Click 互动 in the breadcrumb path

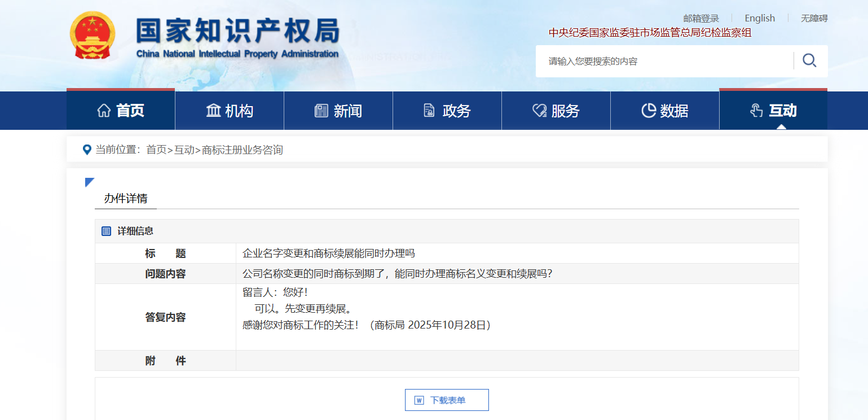pyautogui.click(x=184, y=150)
